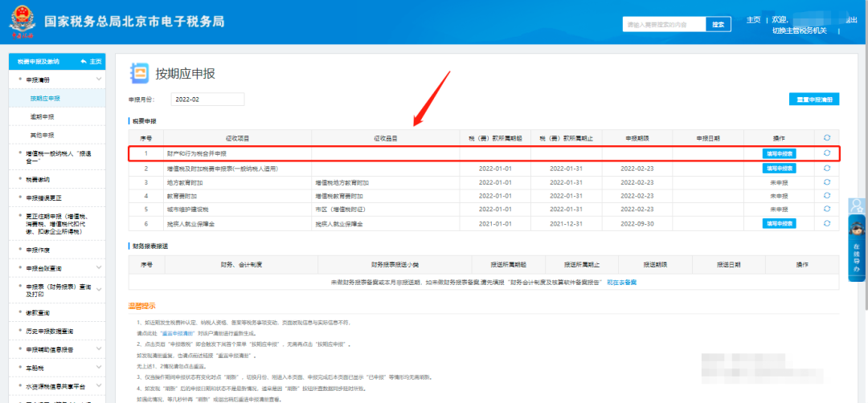Click the 未申报 status for 教育费附加
This screenshot has width=868, height=403.
click(779, 196)
